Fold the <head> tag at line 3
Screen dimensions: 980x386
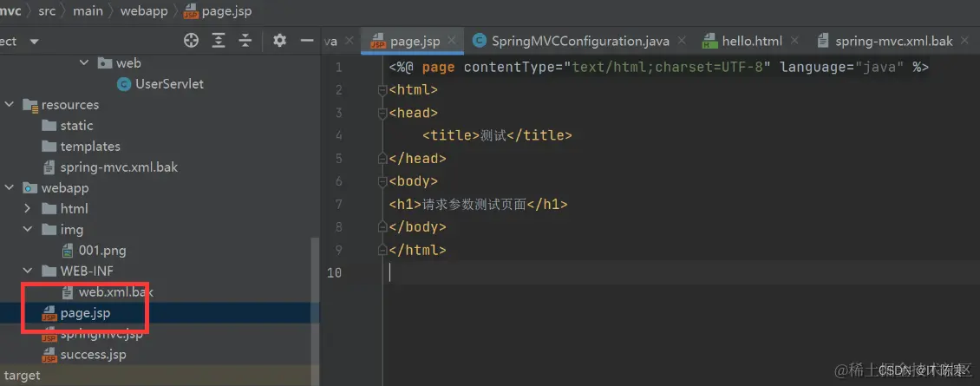tap(382, 114)
